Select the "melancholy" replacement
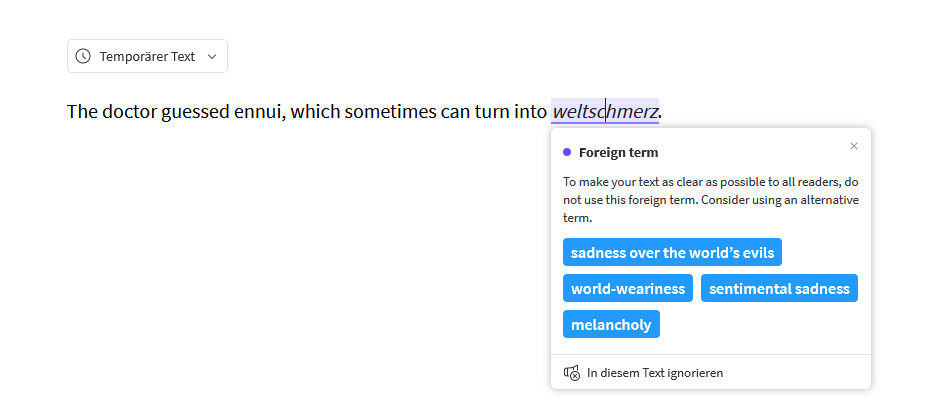The image size is (942, 419). 611,324
